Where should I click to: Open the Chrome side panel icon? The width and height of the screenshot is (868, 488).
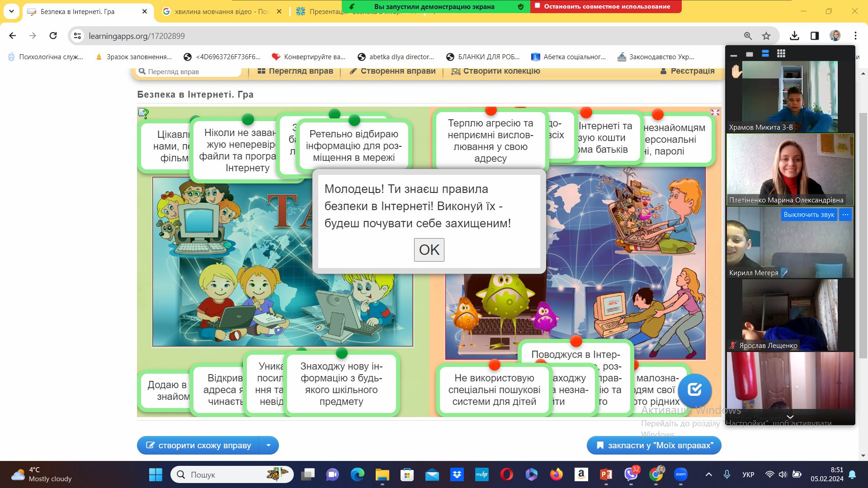(x=815, y=36)
